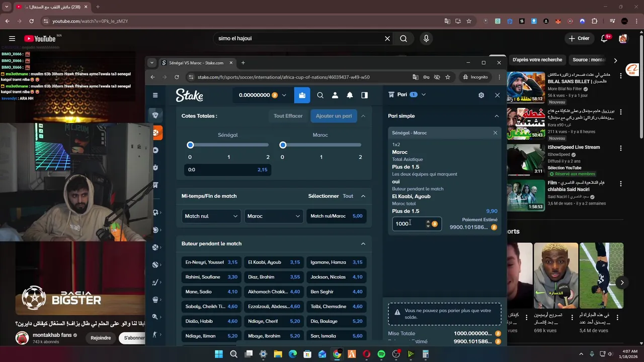
Task: Open the Maroc dropdown
Action: click(274, 216)
